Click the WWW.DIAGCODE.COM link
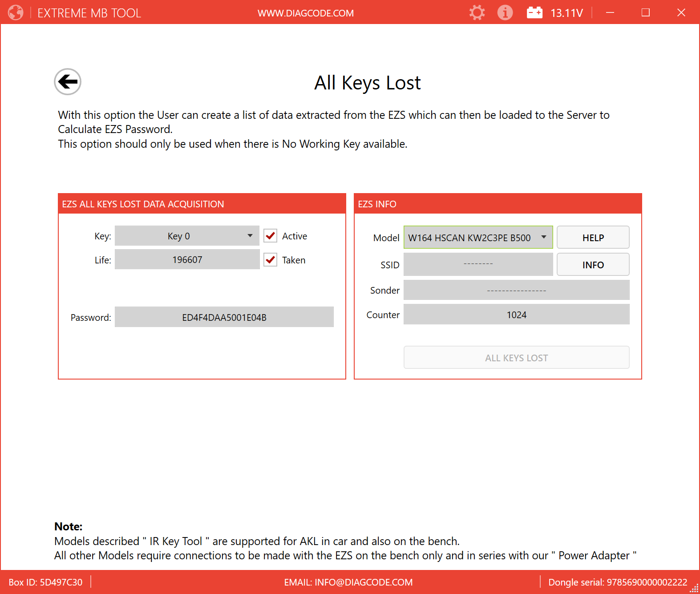Viewport: 700px width, 594px height. [x=306, y=13]
